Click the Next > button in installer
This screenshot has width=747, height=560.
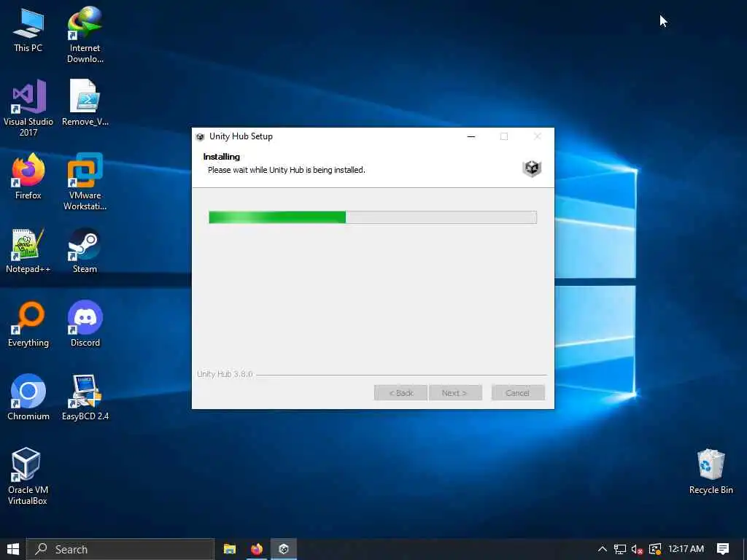(x=455, y=393)
